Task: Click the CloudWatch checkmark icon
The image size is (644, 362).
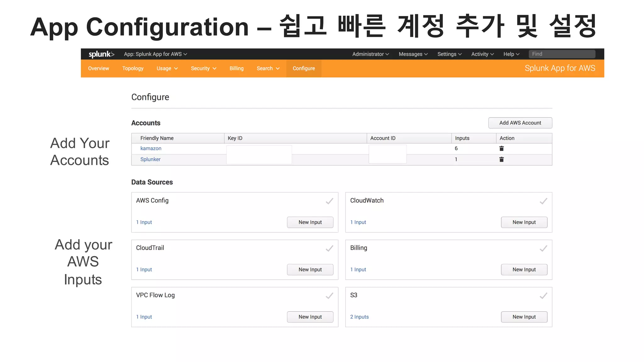Action: [x=543, y=201]
